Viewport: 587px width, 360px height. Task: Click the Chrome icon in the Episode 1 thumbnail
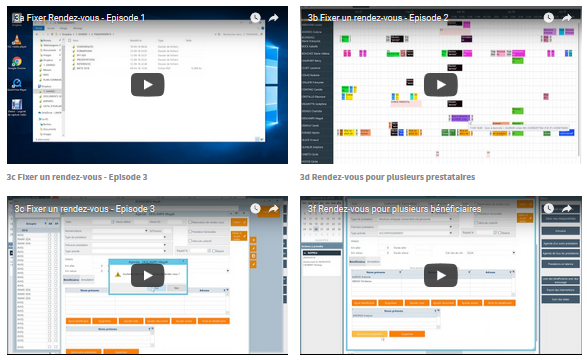(x=16, y=61)
